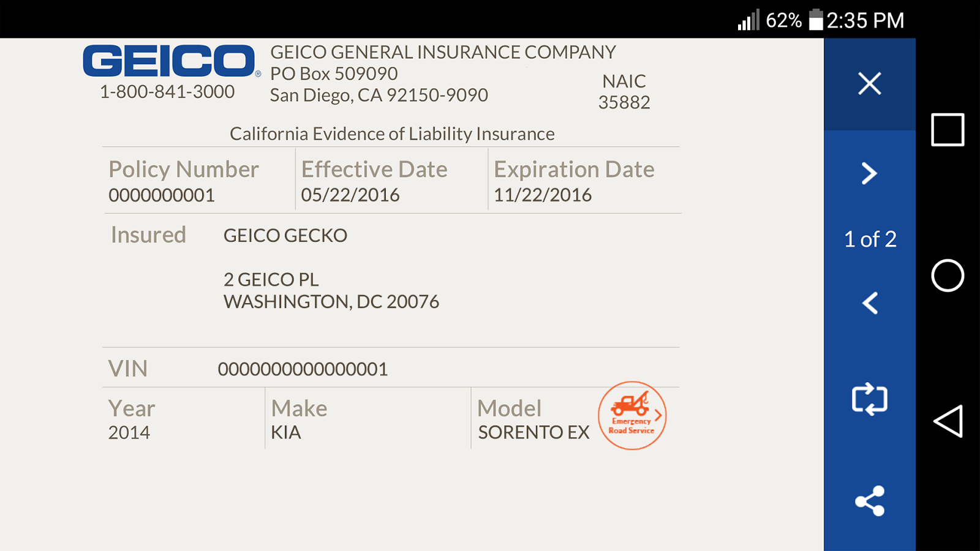Tap the Android back triangle button
The image size is (980, 551).
(x=948, y=421)
